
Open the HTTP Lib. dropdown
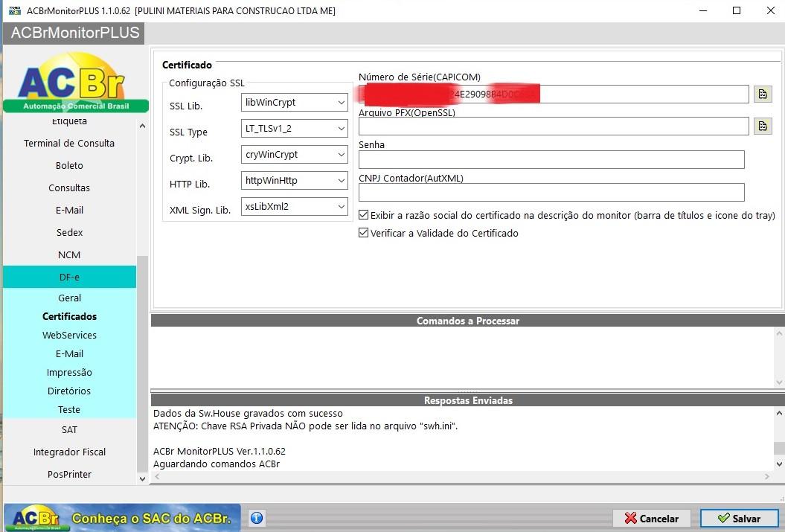click(295, 181)
